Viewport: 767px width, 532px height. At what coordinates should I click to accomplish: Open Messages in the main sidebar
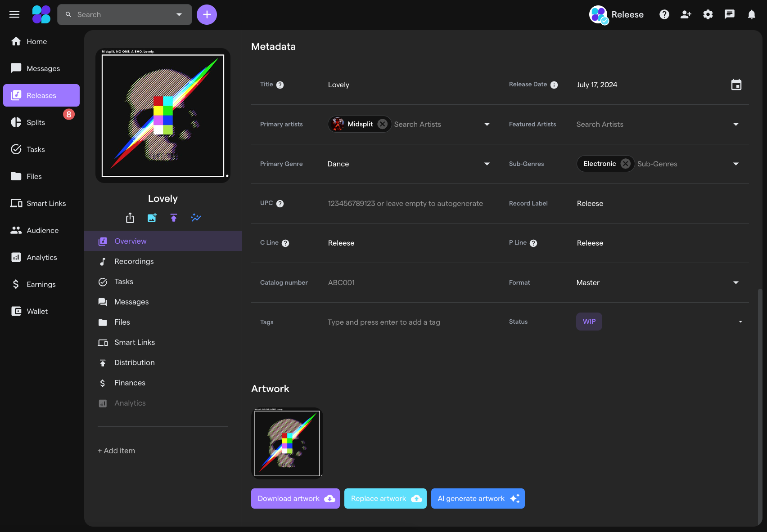[x=41, y=68]
